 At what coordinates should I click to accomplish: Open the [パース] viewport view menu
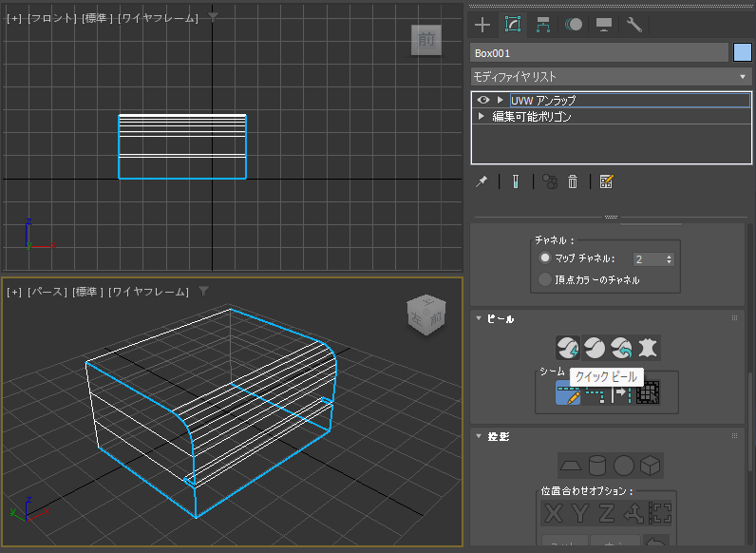pyautogui.click(x=47, y=292)
